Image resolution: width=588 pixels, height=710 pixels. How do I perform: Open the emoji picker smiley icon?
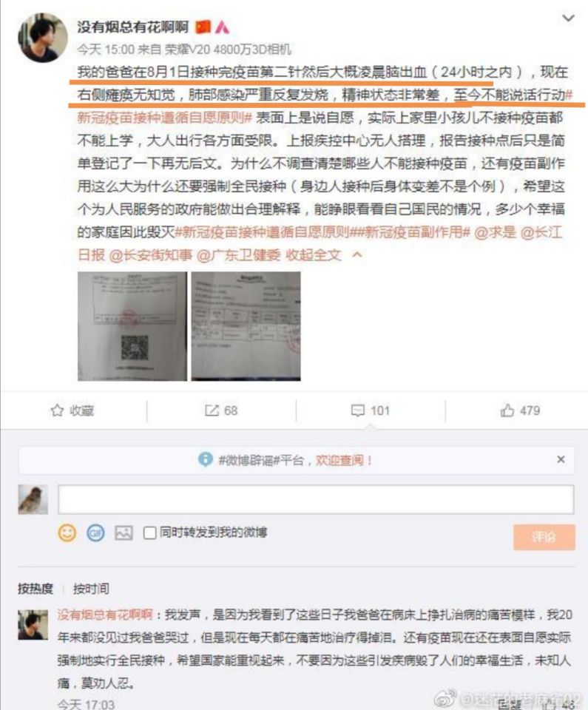67,532
